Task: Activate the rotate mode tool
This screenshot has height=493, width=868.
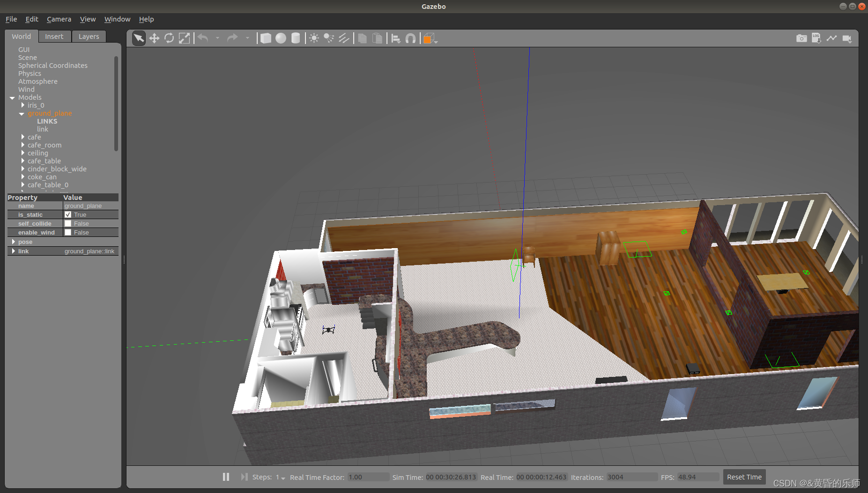Action: 169,38
